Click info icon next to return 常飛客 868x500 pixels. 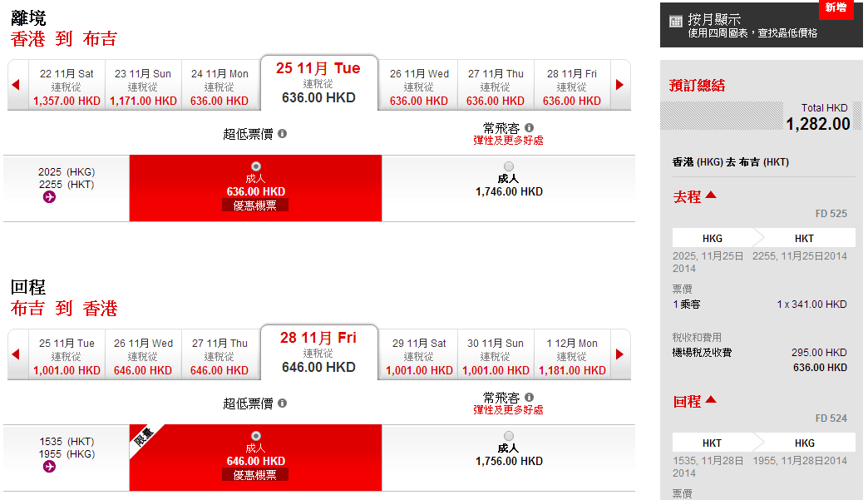coord(529,398)
